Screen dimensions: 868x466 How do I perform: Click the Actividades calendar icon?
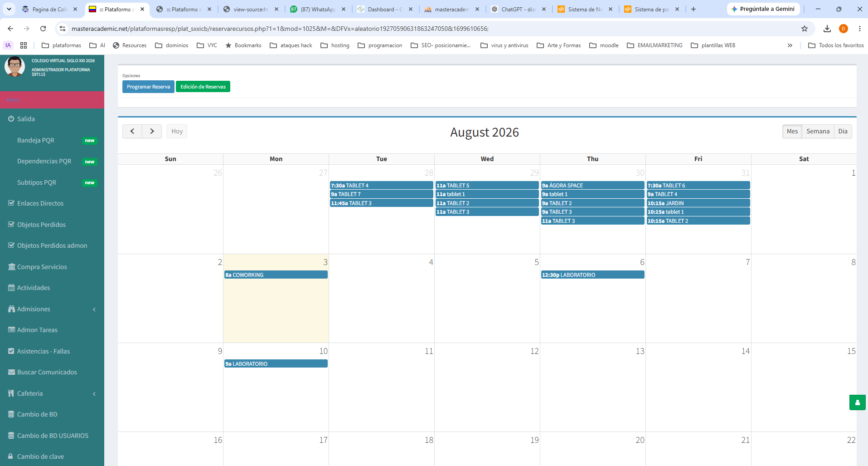pos(11,288)
